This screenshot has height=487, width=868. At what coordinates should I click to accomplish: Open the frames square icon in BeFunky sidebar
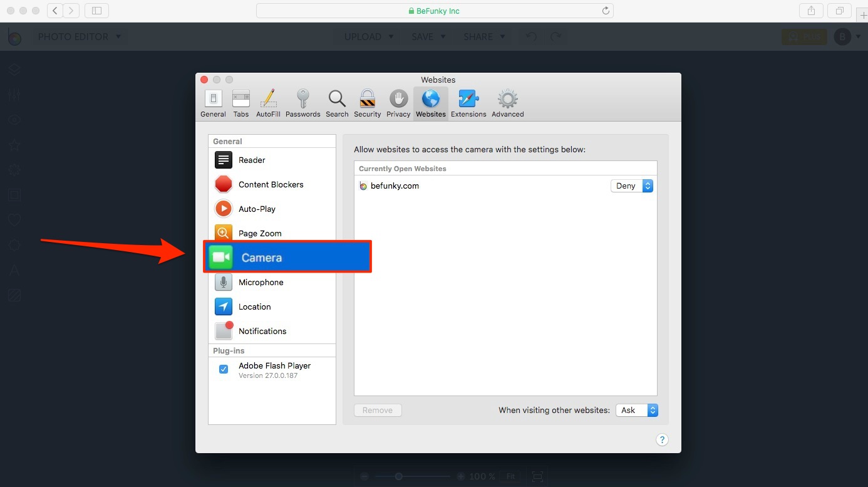[14, 195]
